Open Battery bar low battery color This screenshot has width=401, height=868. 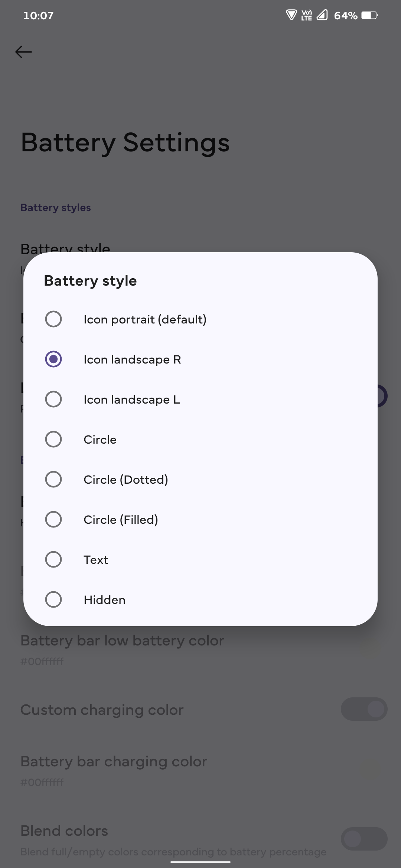click(123, 647)
